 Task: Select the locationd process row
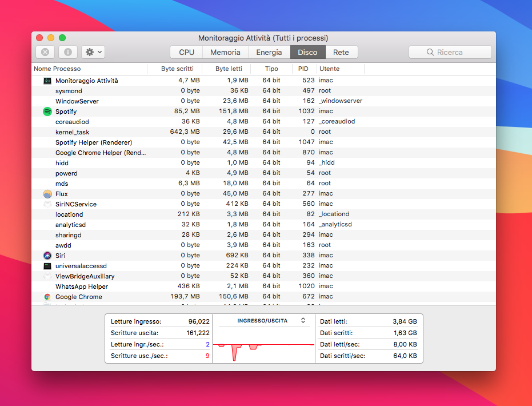[x=263, y=214]
